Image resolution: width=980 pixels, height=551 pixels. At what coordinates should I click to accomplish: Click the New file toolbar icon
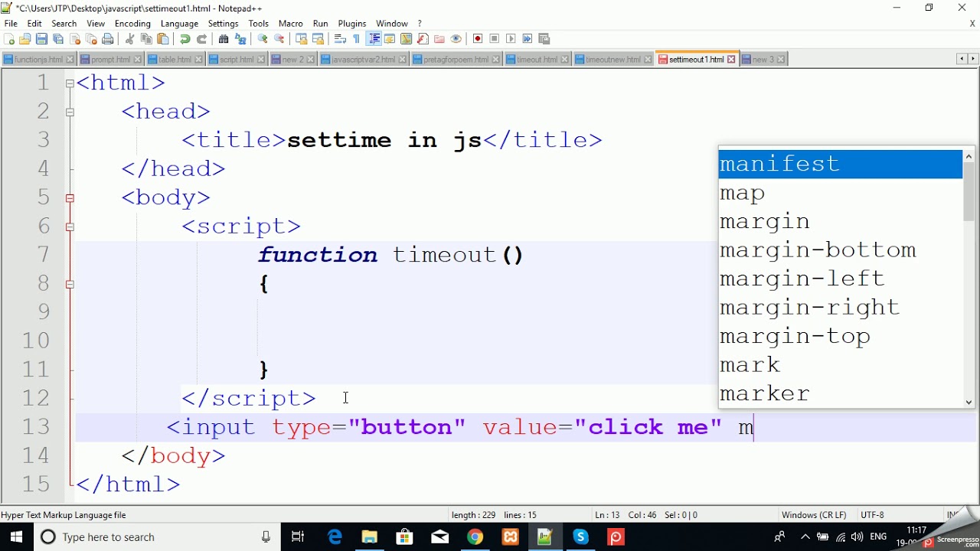pos(9,39)
